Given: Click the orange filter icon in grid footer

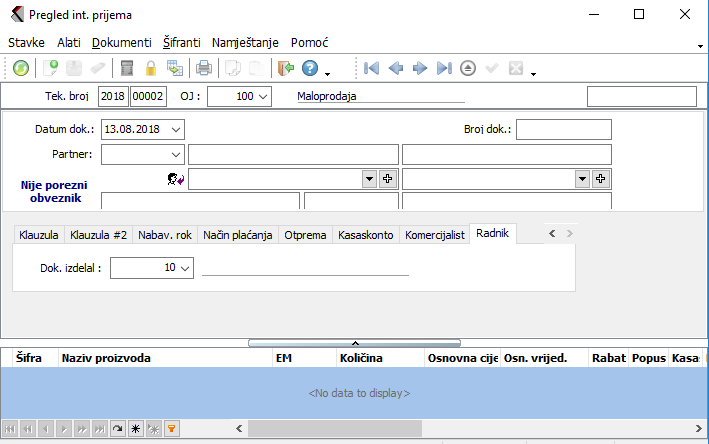Looking at the screenshot, I should [171, 428].
